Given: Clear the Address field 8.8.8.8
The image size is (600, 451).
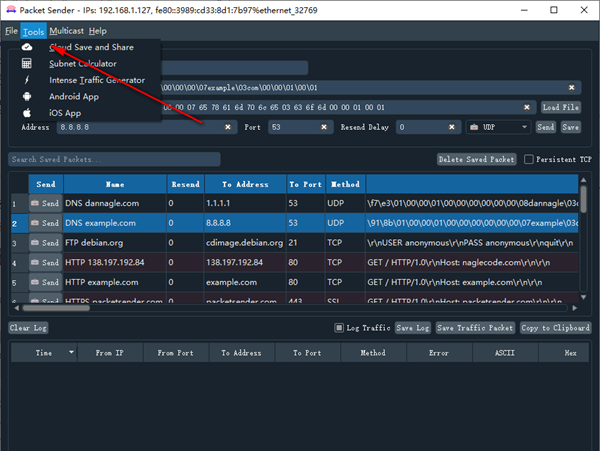Looking at the screenshot, I should click(228, 127).
